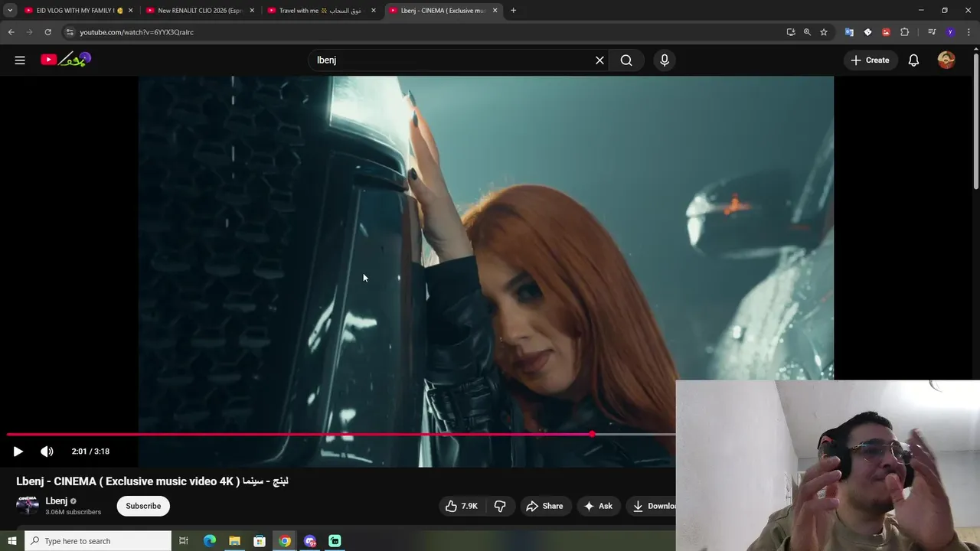The width and height of the screenshot is (980, 551).
Task: Close the EID VLOG tab
Action: coord(130,11)
